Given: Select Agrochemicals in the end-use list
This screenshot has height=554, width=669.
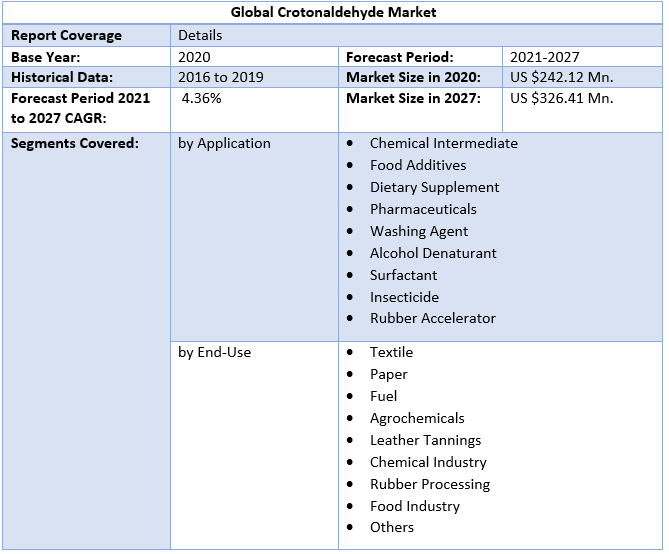Looking at the screenshot, I should coord(417,418).
